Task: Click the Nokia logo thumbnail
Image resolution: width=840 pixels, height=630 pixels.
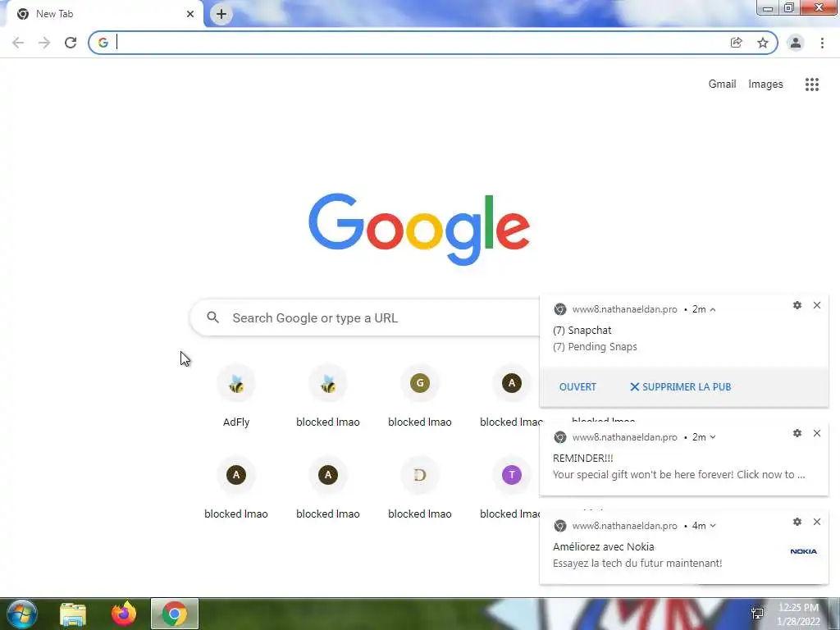Action: tap(804, 551)
